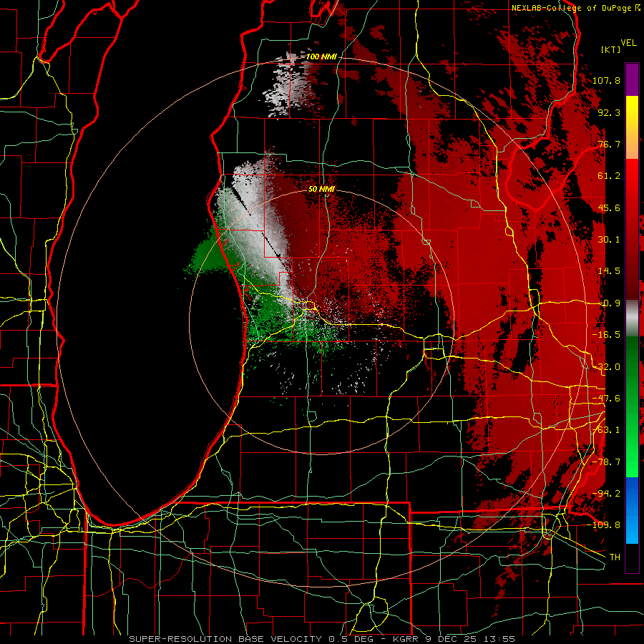644x644 pixels.
Task: Click the -32.0 legend value
Action: pos(606,367)
